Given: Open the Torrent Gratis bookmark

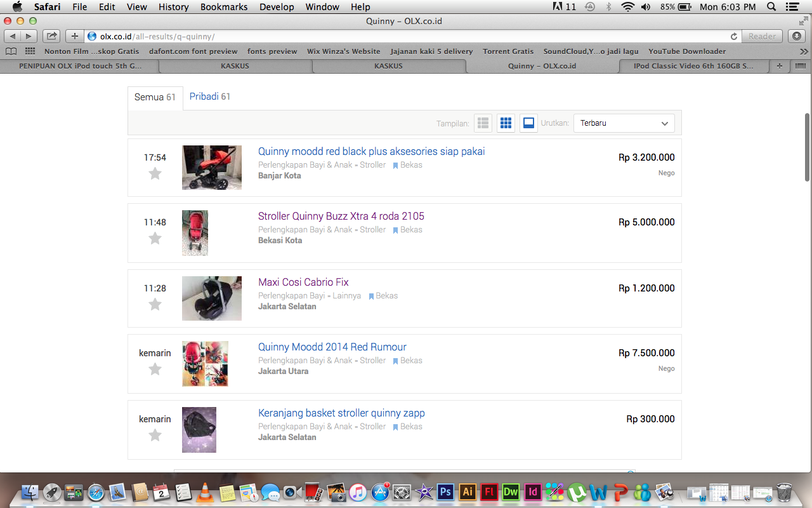Looking at the screenshot, I should [508, 51].
